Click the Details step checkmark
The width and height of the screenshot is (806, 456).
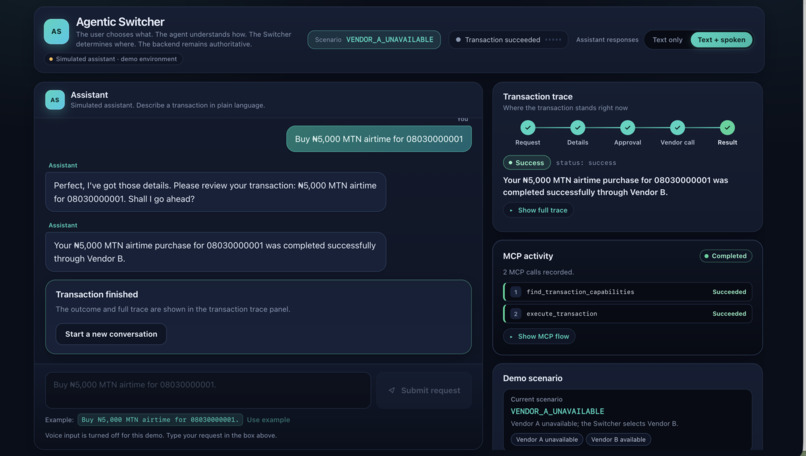[x=577, y=127]
